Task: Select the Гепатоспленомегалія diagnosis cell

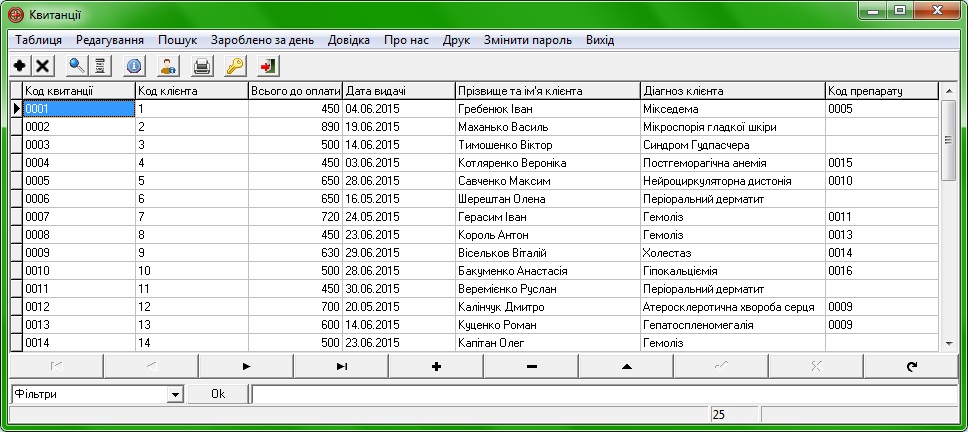Action: 733,325
